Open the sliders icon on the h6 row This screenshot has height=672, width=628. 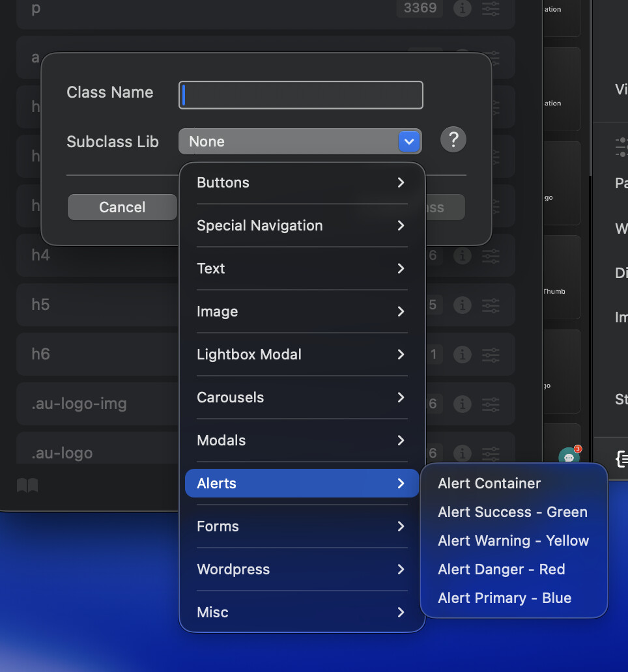pos(491,354)
